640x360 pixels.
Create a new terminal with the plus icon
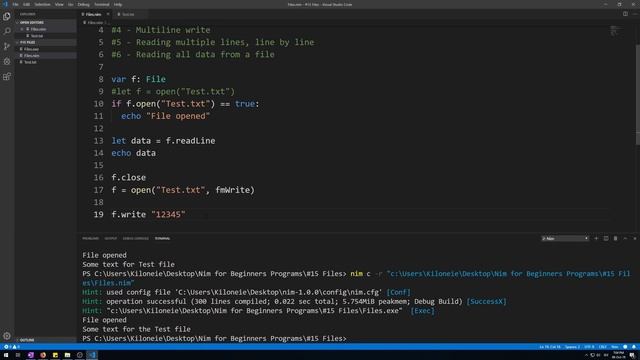coord(596,238)
